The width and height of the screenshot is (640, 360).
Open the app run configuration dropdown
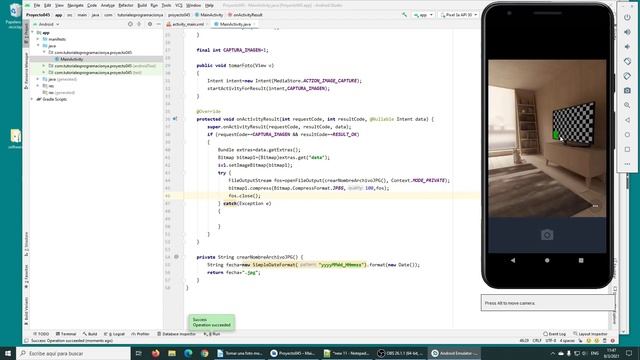(423, 15)
